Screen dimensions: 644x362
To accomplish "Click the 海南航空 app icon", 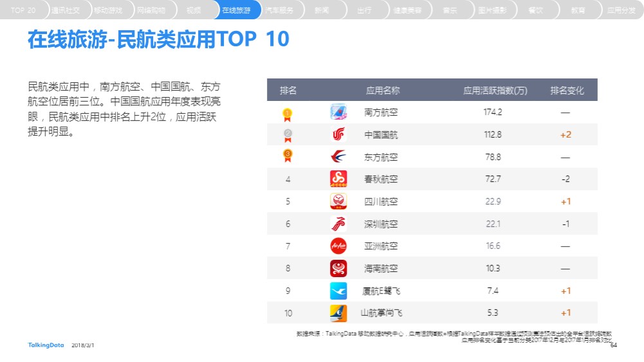I will [x=338, y=268].
